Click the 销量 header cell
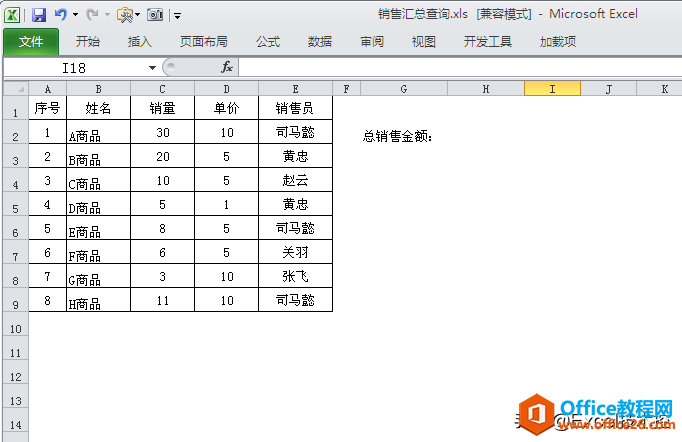The width and height of the screenshot is (682, 442). coord(163,108)
